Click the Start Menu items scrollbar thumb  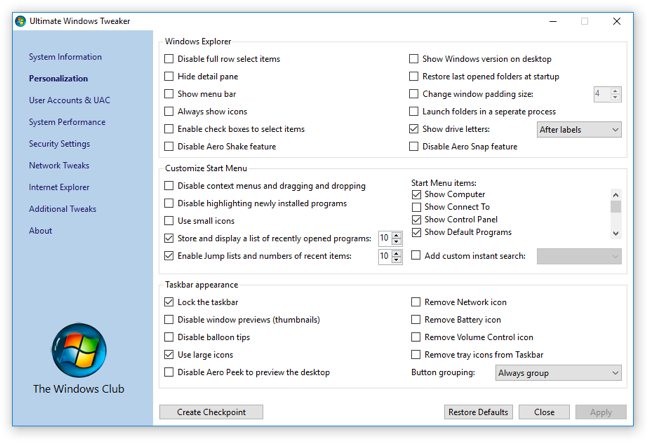pos(616,206)
